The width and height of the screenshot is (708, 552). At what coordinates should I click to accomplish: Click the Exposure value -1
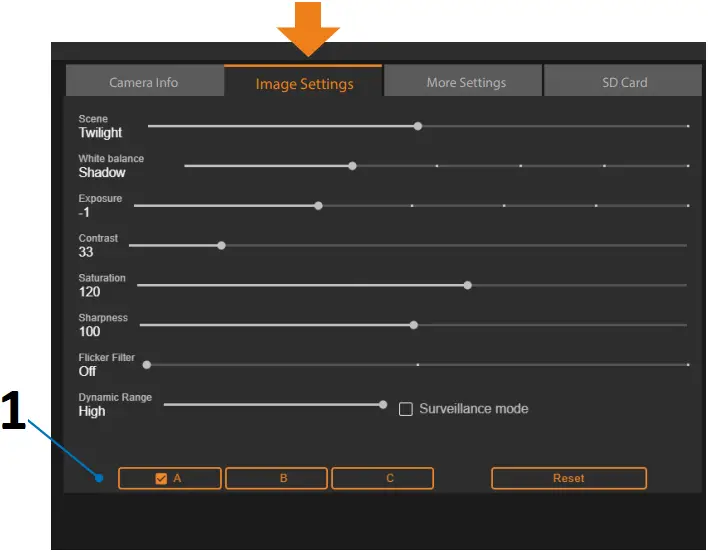(84, 212)
